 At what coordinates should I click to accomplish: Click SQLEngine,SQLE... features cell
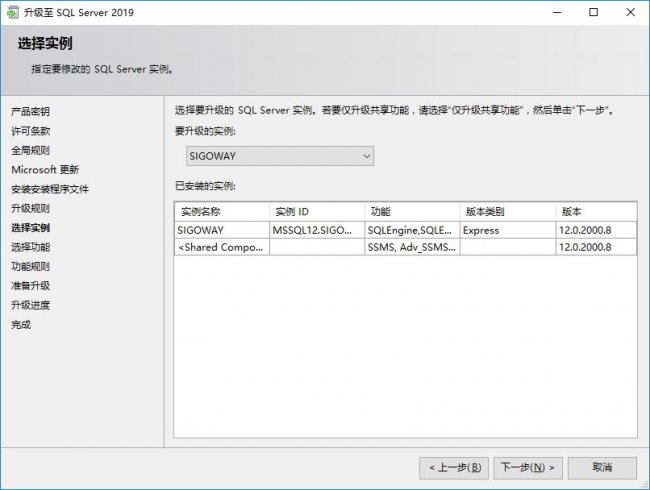tap(412, 230)
